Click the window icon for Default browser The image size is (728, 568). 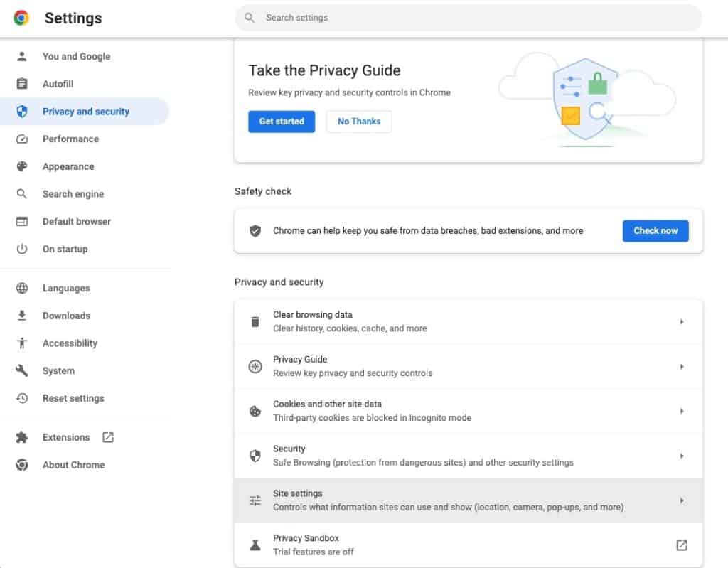click(x=22, y=222)
